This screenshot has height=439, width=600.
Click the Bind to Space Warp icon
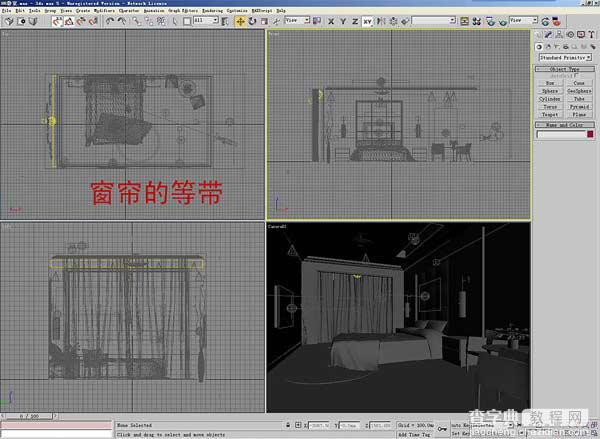pos(161,21)
